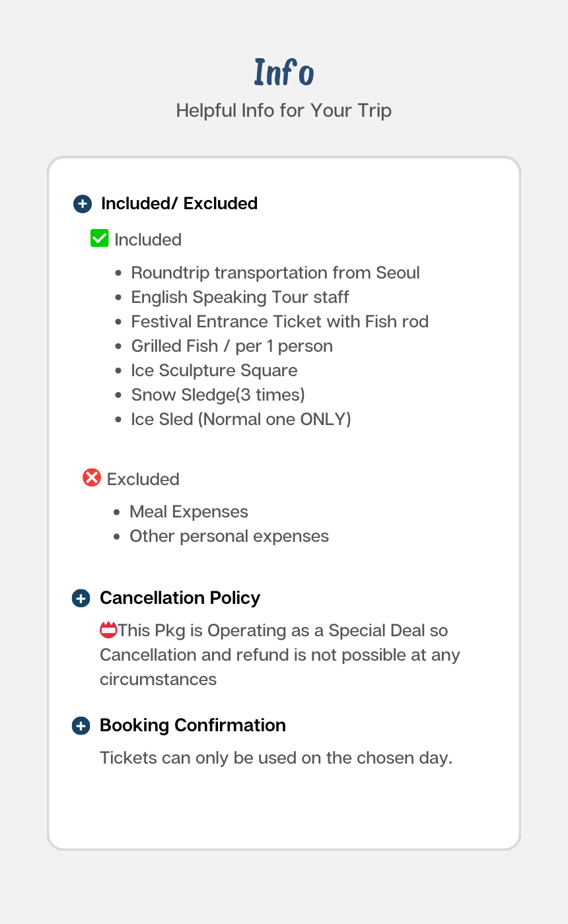Click the 'Meal Expenses' excluded item
The height and width of the screenshot is (924, 568).
tap(188, 511)
